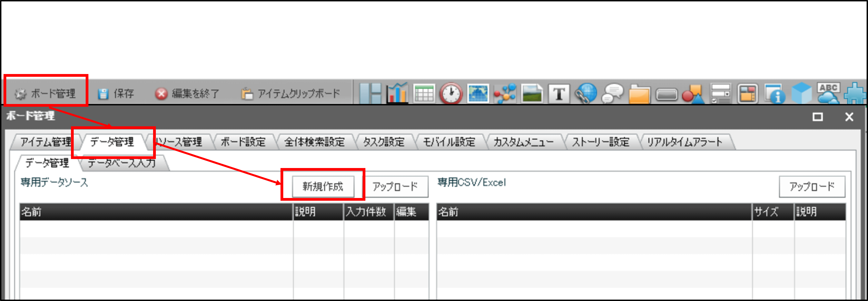The image size is (868, 301).
Task: Add a text item with the T icon
Action: pyautogui.click(x=559, y=93)
